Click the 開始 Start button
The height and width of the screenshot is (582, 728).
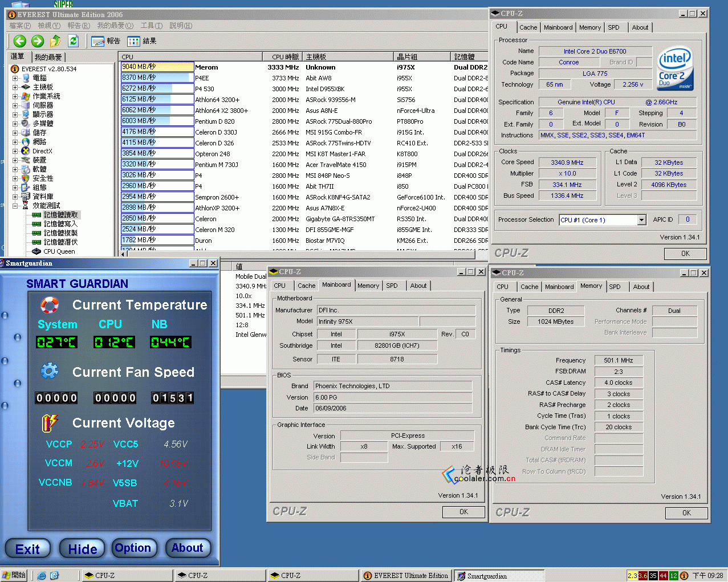(x=14, y=576)
